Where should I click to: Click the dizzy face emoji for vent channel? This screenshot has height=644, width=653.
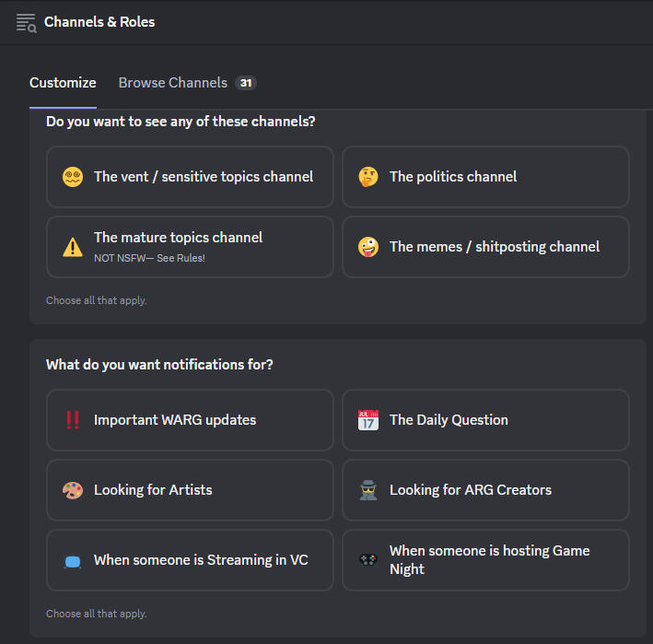[x=73, y=177]
